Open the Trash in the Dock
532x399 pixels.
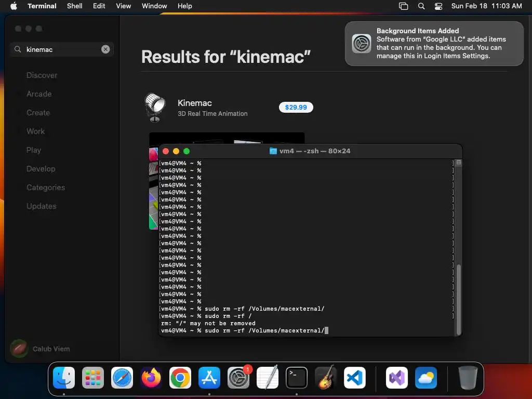tap(468, 378)
